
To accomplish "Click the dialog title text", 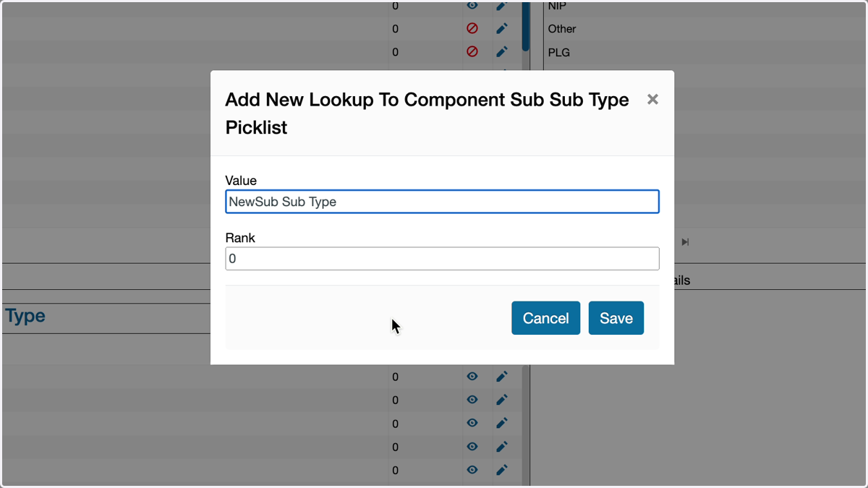I will click(x=427, y=114).
